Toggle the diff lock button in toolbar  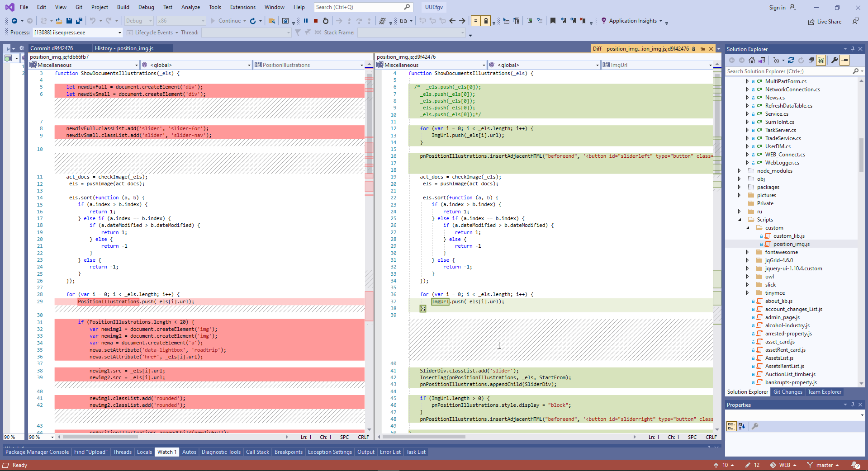(486, 21)
